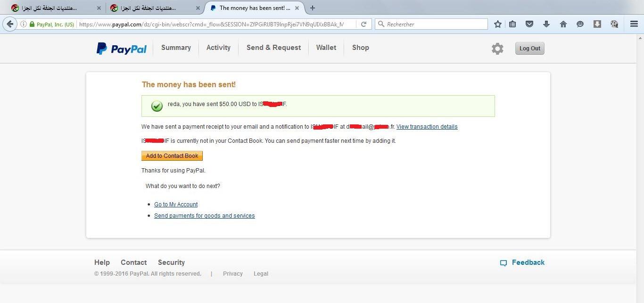Image resolution: width=644 pixels, height=303 pixels.
Task: Open the downloads arrow icon
Action: tap(546, 24)
